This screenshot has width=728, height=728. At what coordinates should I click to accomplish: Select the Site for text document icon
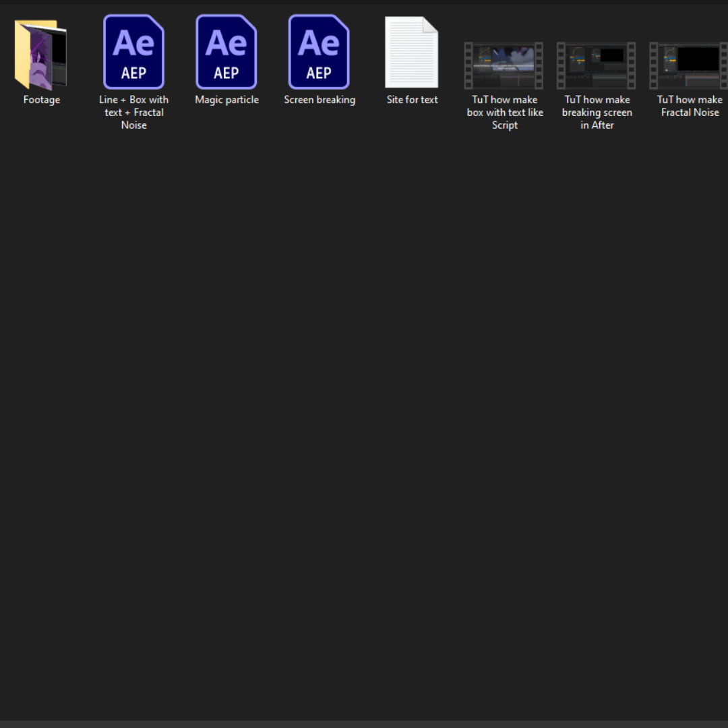[x=411, y=52]
